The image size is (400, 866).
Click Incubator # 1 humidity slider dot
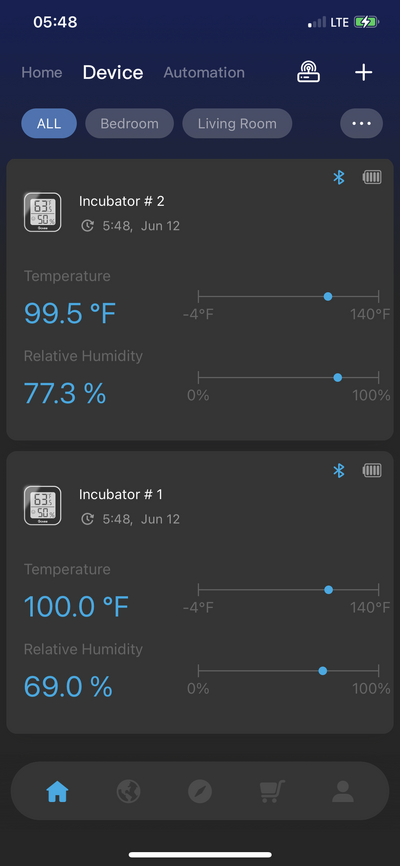tap(323, 671)
